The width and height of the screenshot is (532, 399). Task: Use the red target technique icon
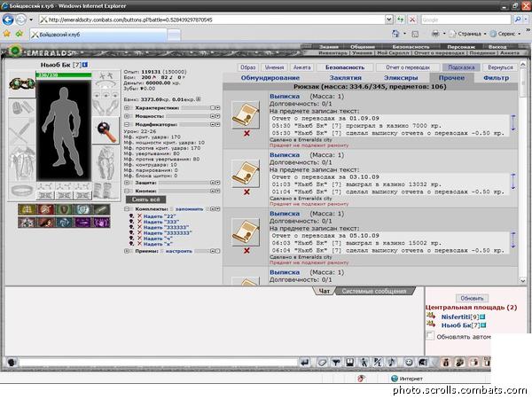click(45, 209)
